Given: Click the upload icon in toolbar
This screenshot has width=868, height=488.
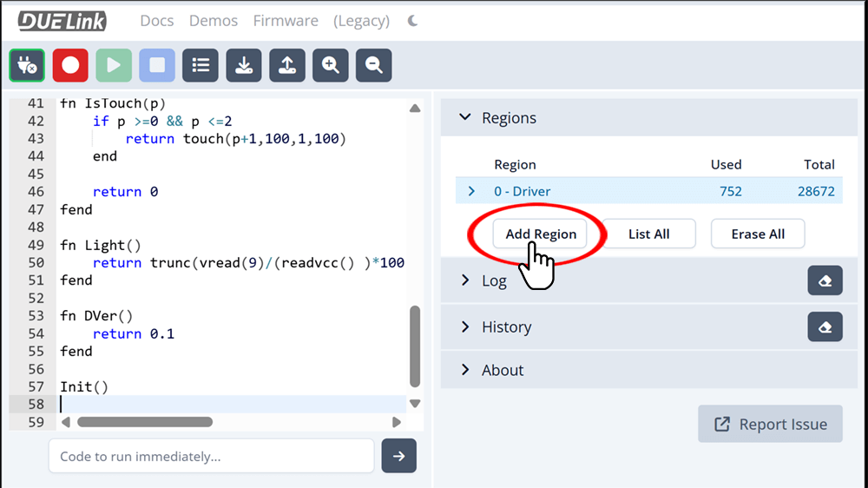Looking at the screenshot, I should pos(287,65).
